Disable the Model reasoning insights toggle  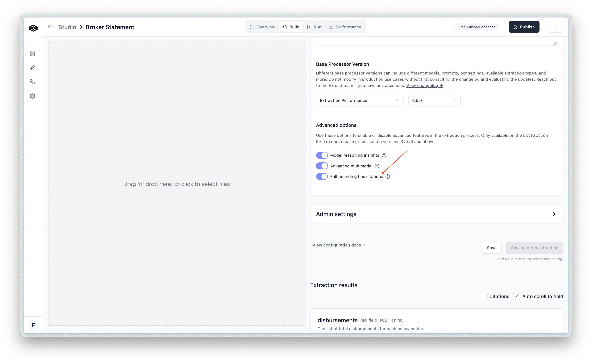(322, 155)
